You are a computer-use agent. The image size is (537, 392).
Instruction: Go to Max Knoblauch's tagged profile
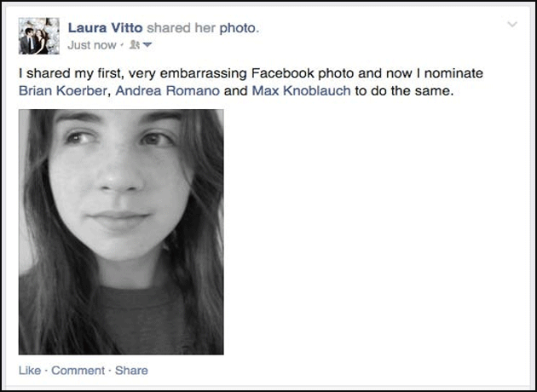click(301, 91)
